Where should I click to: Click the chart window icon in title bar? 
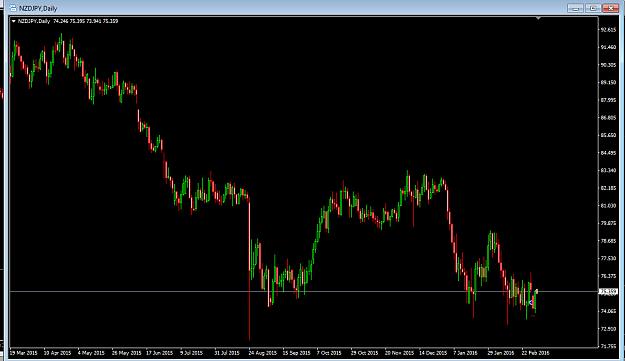pos(13,8)
